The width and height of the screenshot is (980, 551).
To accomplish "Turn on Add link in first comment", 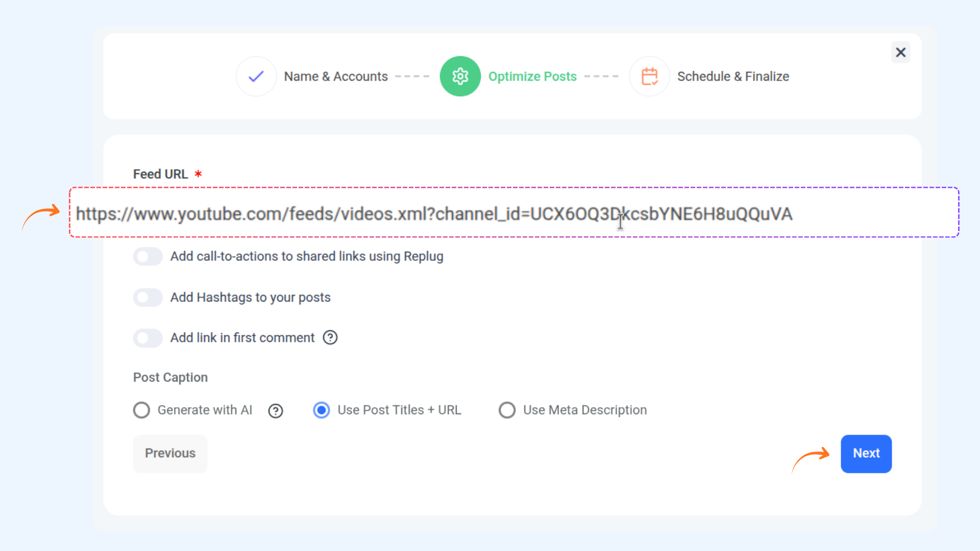I will pos(148,338).
